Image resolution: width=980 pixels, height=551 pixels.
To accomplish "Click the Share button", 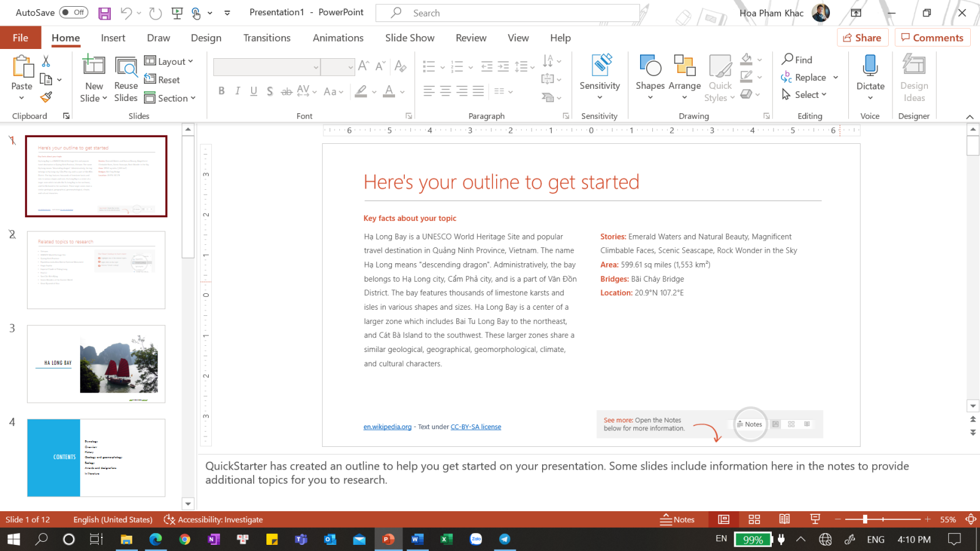I will point(862,37).
